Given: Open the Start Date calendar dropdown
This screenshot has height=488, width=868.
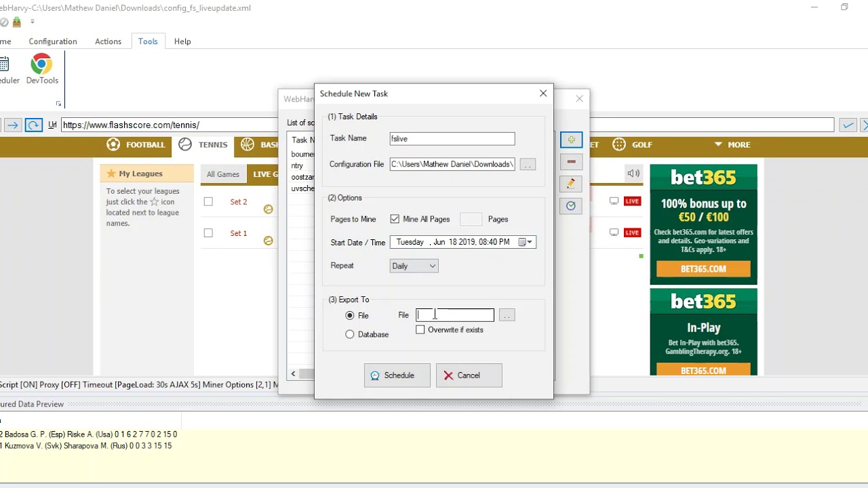Looking at the screenshot, I should coord(526,242).
